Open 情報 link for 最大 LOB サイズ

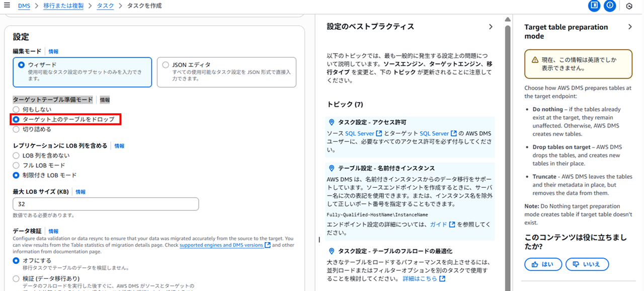click(x=80, y=192)
